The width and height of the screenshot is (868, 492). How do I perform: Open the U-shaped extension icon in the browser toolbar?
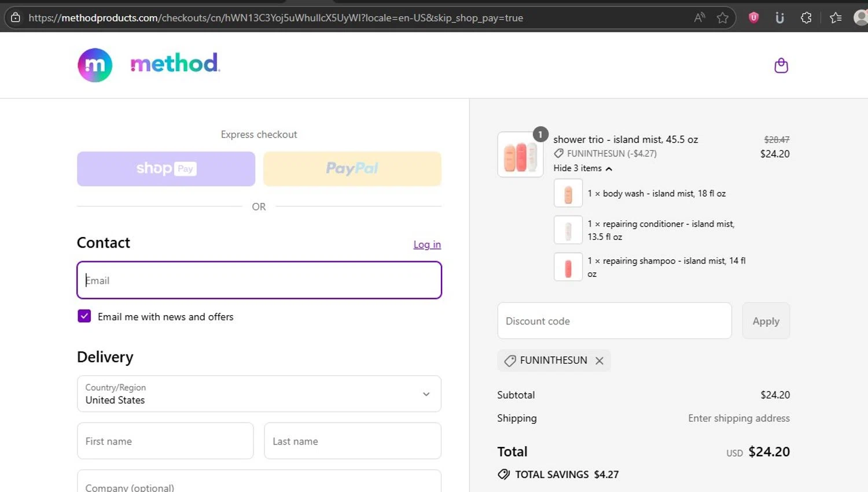(779, 18)
